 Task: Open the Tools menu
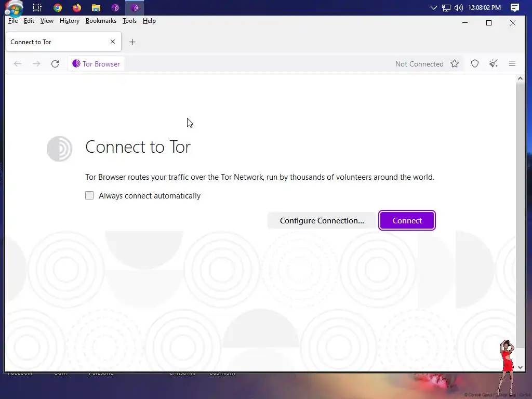click(x=129, y=21)
